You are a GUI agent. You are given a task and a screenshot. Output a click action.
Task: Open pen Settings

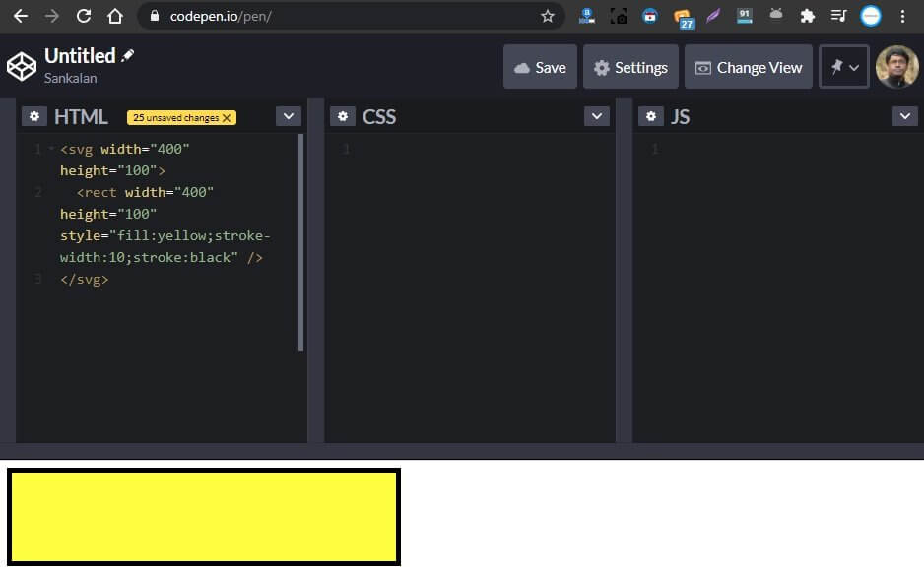tap(630, 67)
